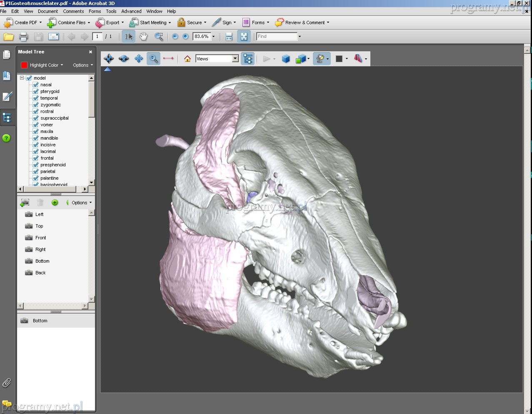Click the Review & Comment button

[302, 23]
